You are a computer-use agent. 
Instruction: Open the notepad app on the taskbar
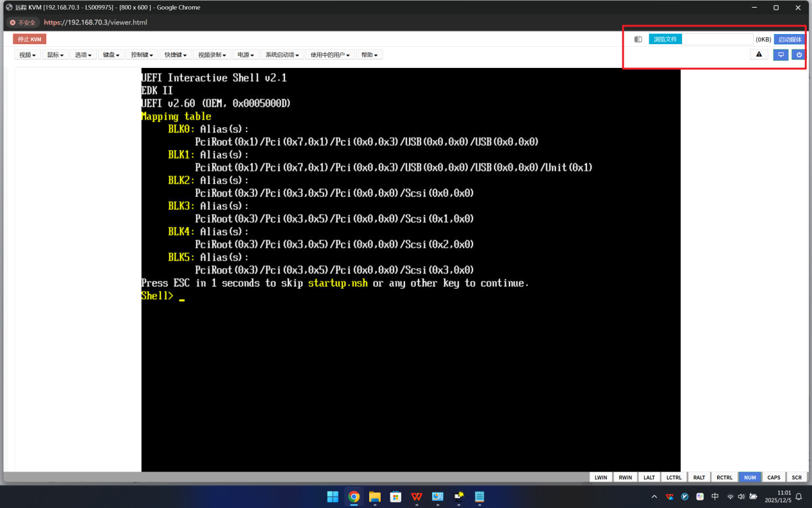[x=479, y=496]
